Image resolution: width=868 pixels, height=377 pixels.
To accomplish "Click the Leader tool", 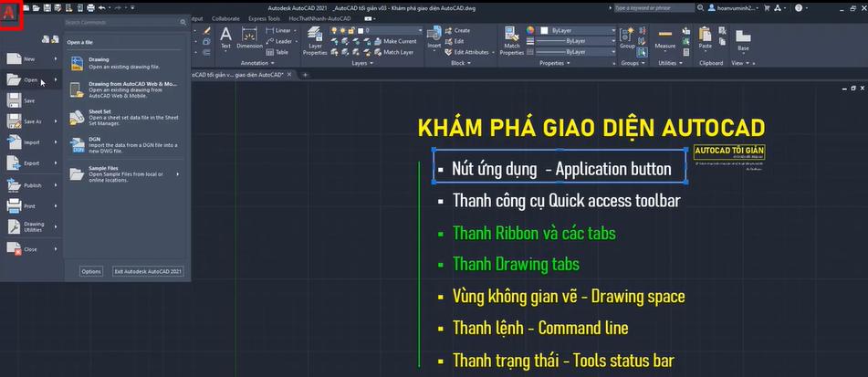I will (x=279, y=41).
